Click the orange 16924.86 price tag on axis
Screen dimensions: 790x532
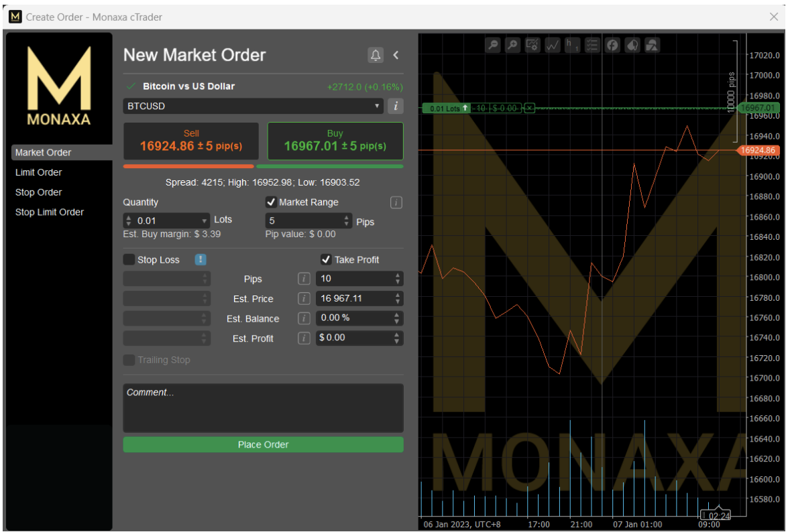758,151
